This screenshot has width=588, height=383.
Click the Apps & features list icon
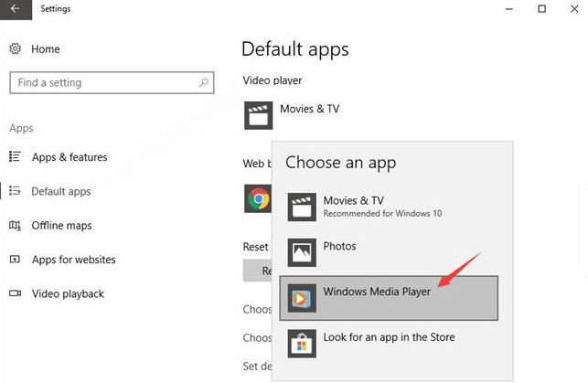pyautogui.click(x=15, y=156)
